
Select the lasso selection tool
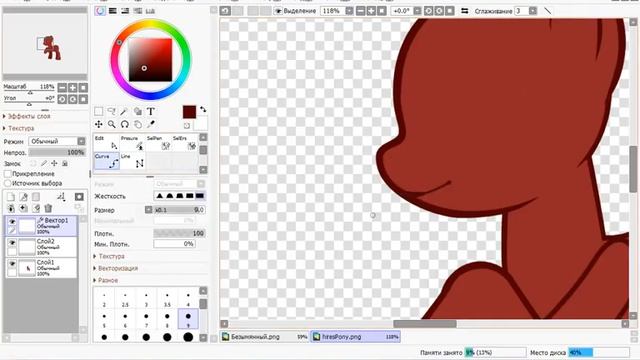point(111,111)
